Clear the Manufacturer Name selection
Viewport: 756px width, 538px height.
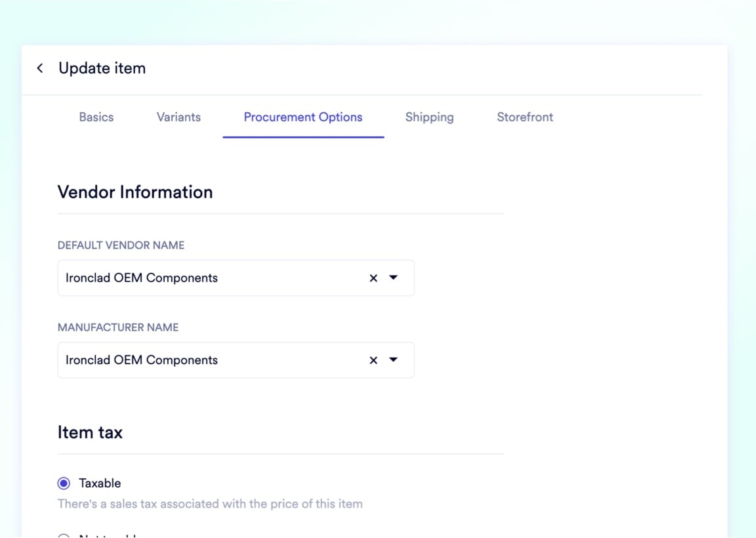tap(373, 360)
